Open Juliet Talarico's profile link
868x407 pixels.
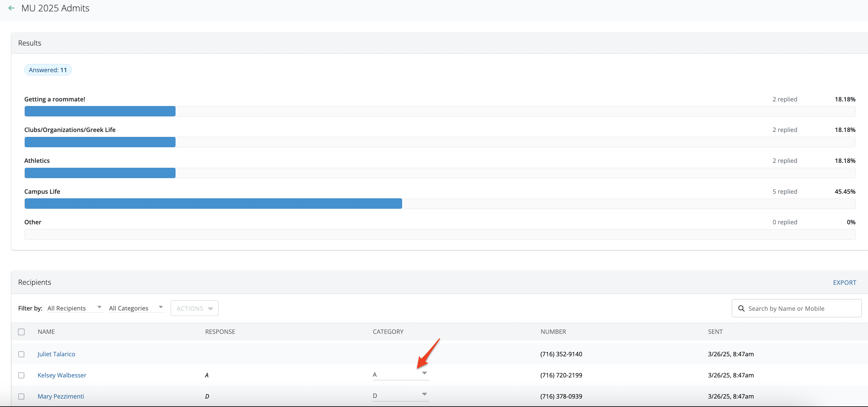pyautogui.click(x=56, y=354)
